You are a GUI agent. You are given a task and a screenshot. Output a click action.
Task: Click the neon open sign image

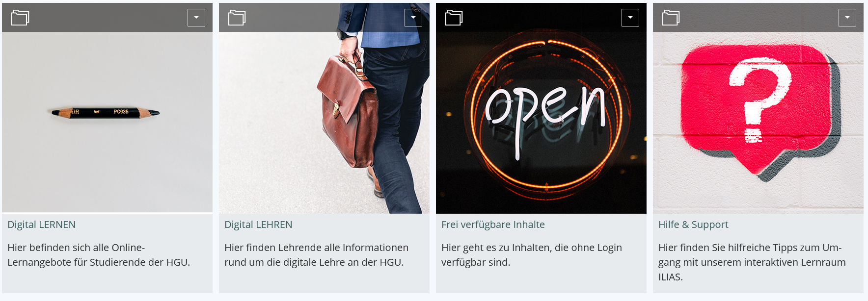[541, 123]
